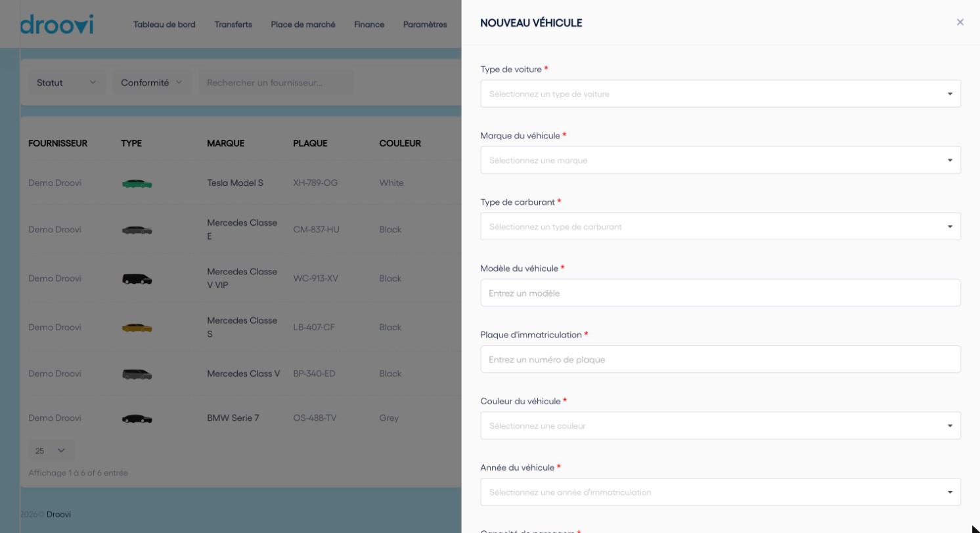
Task: Click the Tesla Model S brand cell
Action: coord(235,182)
